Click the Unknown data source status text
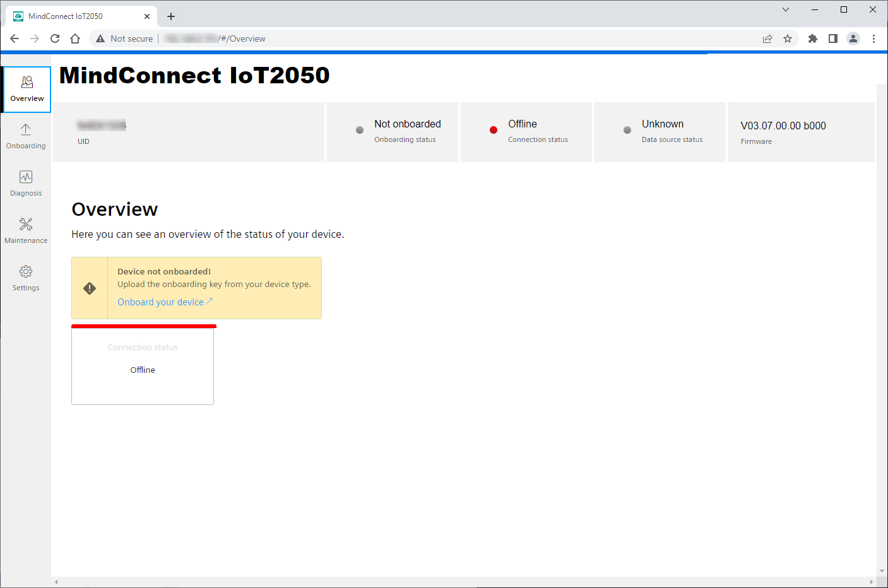 [663, 124]
